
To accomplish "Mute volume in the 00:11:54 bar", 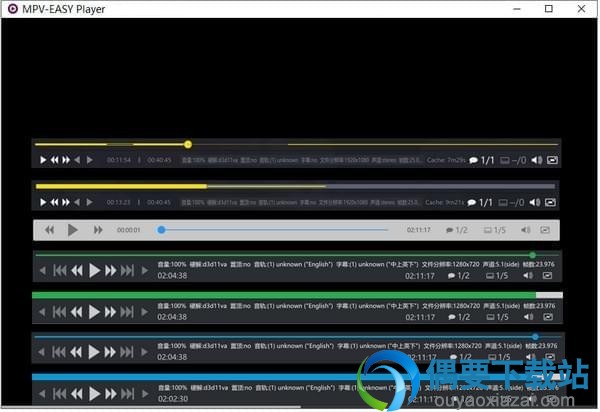I will tap(536, 160).
